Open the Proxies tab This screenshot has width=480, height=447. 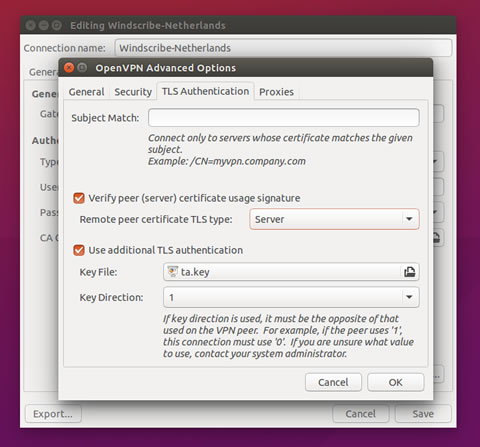[276, 92]
